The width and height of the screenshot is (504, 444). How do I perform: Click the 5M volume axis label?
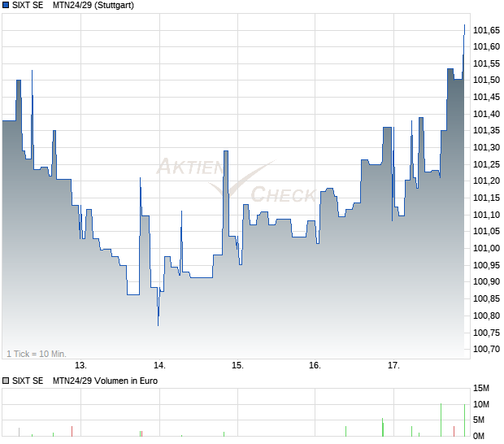tap(479, 420)
